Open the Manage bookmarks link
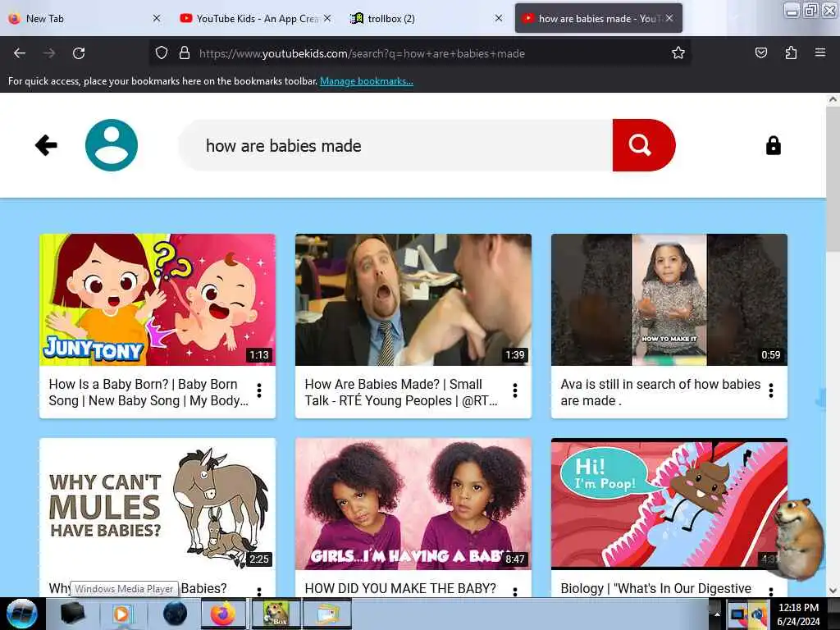The height and width of the screenshot is (630, 840). (367, 81)
